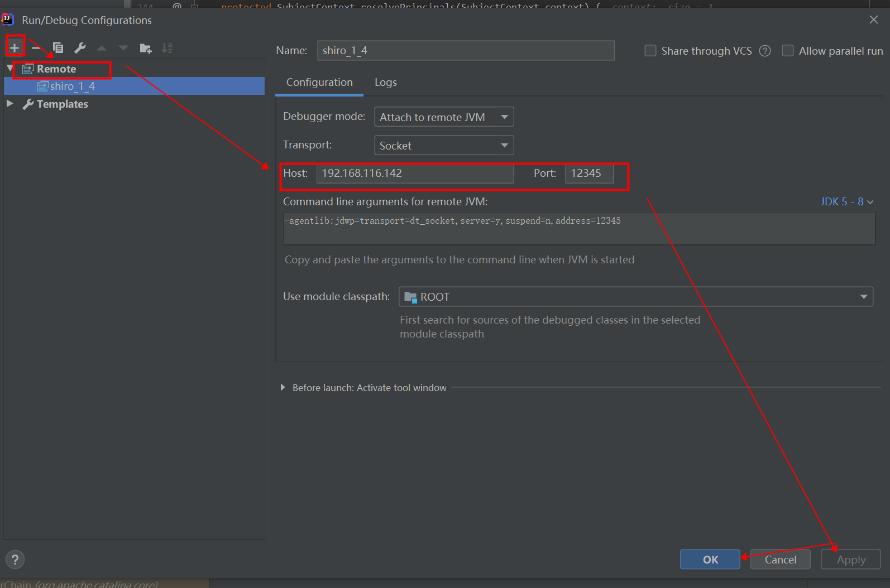Edit the Host field 192.168.116.142
890x588 pixels.
(x=415, y=173)
